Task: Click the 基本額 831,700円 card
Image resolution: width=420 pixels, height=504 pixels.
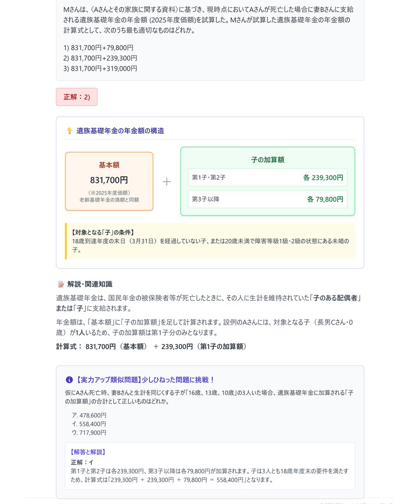Action: (109, 182)
